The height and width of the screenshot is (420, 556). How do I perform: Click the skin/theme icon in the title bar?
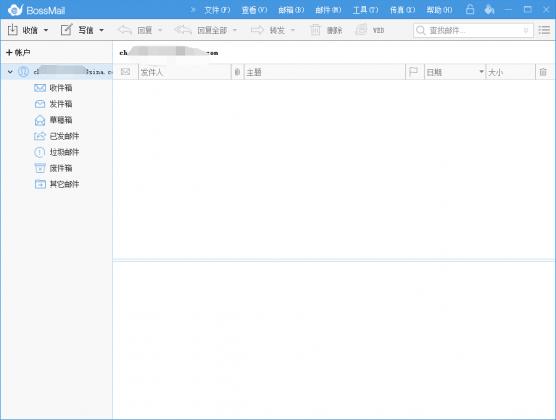(x=489, y=10)
